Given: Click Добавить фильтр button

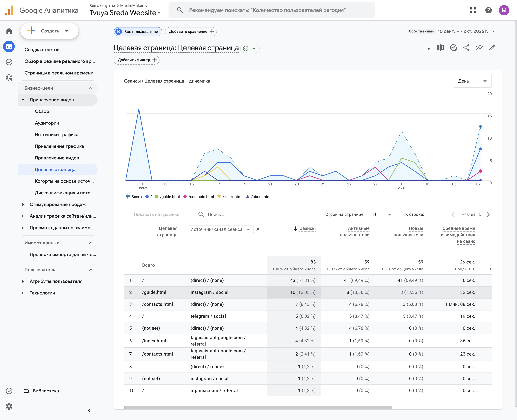Looking at the screenshot, I should pos(137,60).
